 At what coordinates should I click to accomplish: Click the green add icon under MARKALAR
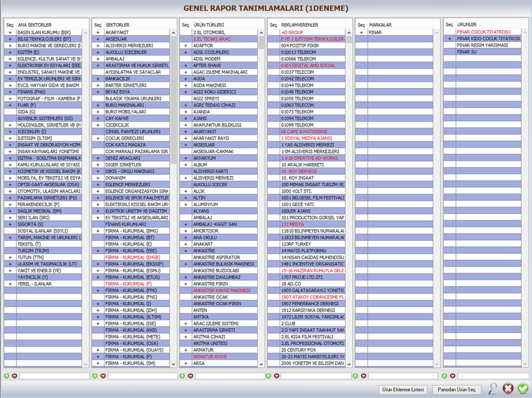click(355, 376)
